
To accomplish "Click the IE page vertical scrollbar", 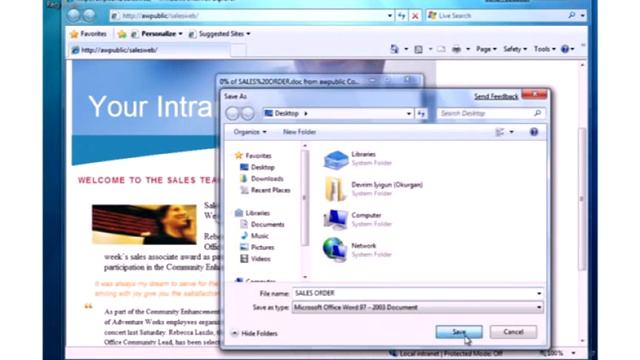I will click(582, 199).
